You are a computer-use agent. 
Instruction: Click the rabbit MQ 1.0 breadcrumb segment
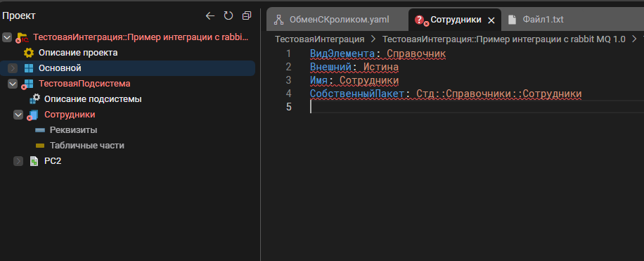pyautogui.click(x=503, y=39)
